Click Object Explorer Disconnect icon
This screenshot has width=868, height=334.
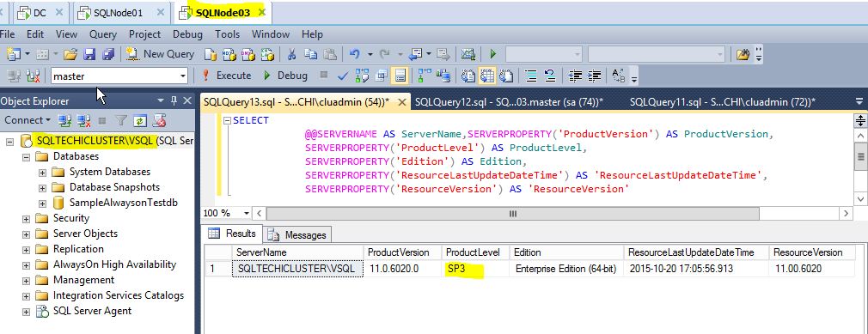[x=83, y=120]
